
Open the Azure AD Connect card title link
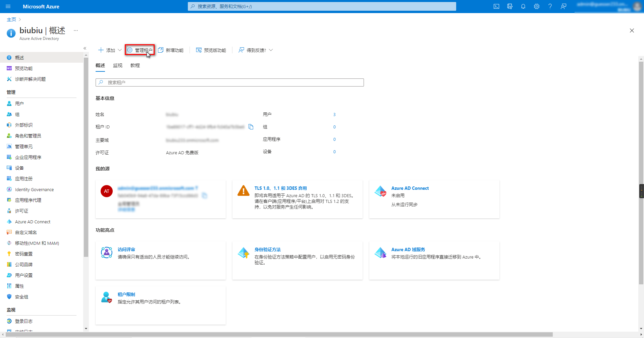click(410, 188)
